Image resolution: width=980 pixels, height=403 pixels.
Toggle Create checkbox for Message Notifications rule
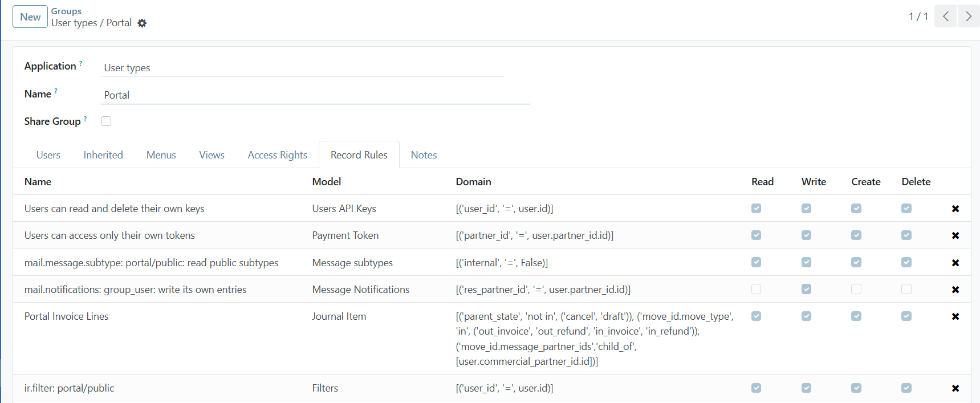(x=856, y=290)
